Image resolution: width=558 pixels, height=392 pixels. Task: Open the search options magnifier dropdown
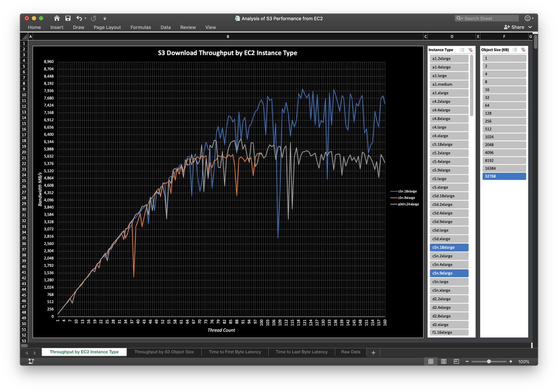tap(459, 18)
